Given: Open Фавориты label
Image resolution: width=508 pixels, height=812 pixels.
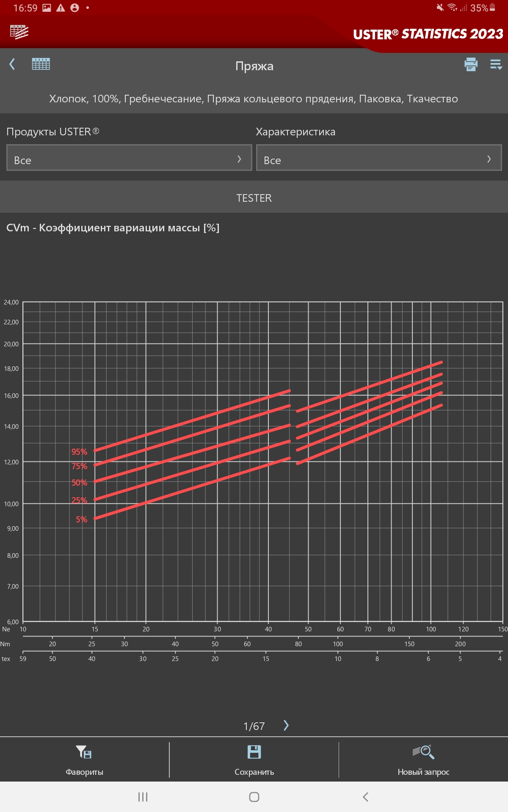Looking at the screenshot, I should click(84, 772).
